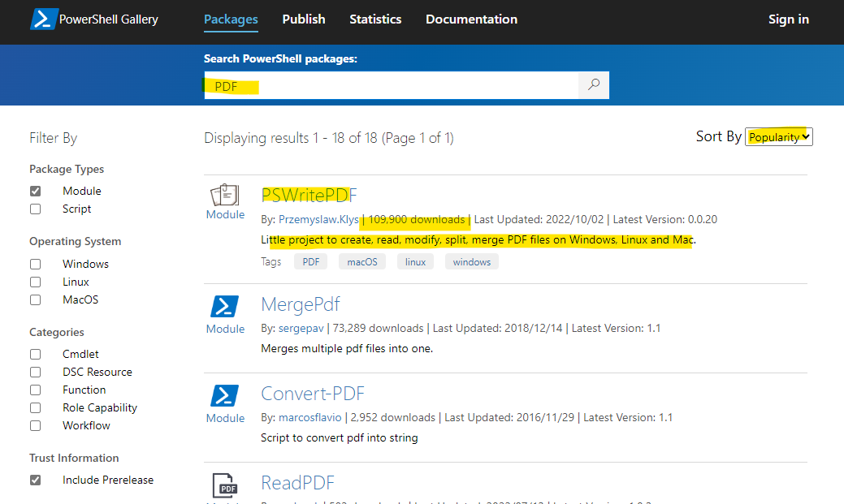Open the Publish section
Viewport: 844px width, 504px height.
pyautogui.click(x=303, y=19)
